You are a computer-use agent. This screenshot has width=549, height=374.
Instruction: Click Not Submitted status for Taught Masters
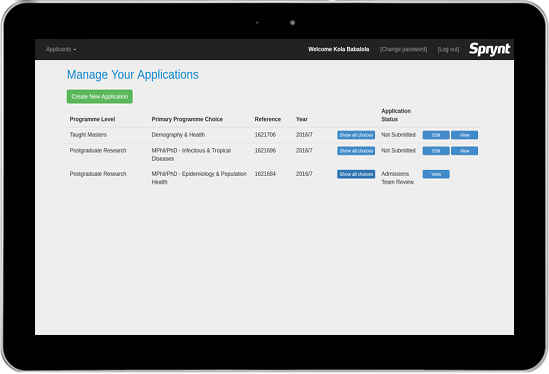398,135
